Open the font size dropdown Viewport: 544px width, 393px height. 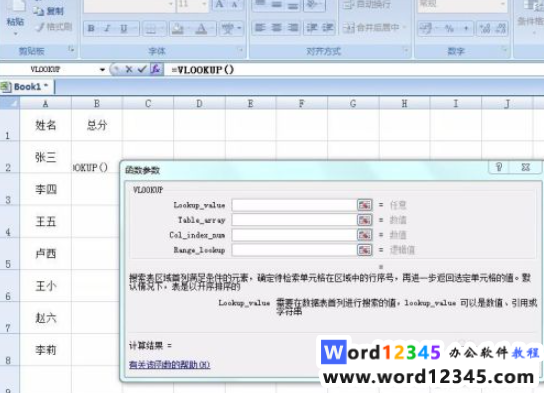pos(204,5)
